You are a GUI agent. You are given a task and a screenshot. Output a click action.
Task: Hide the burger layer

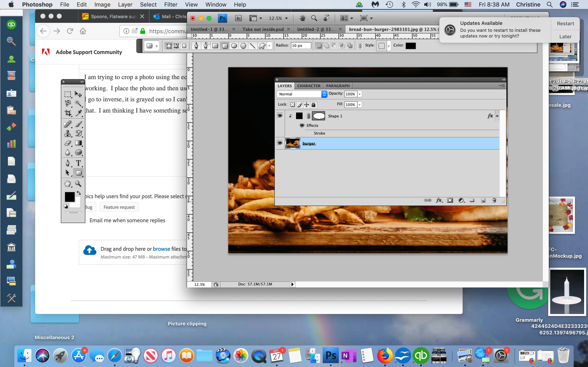coord(280,143)
